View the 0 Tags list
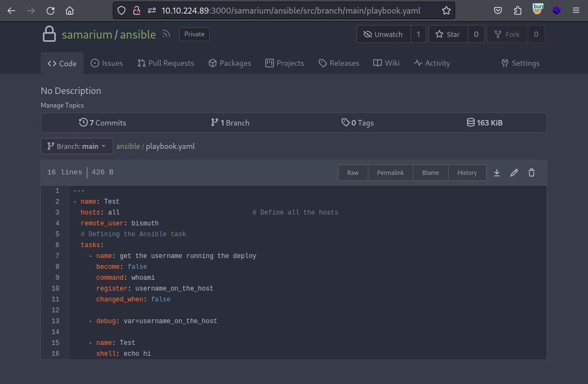 coord(358,123)
